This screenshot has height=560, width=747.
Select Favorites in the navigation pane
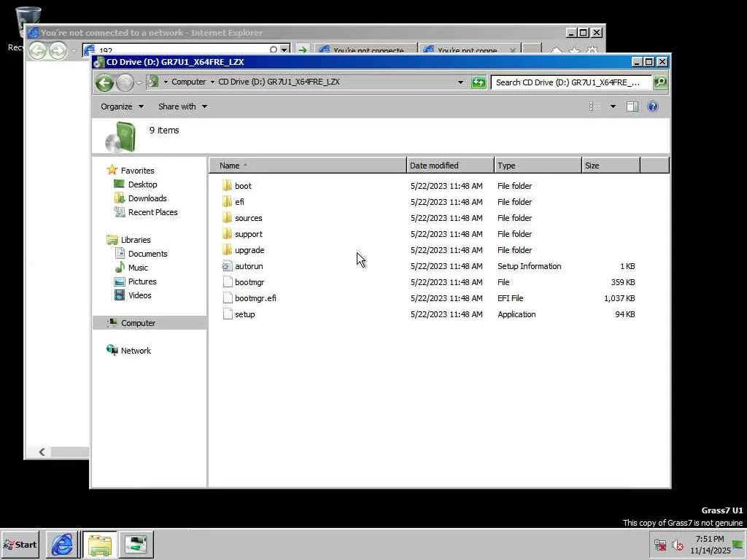pos(137,171)
